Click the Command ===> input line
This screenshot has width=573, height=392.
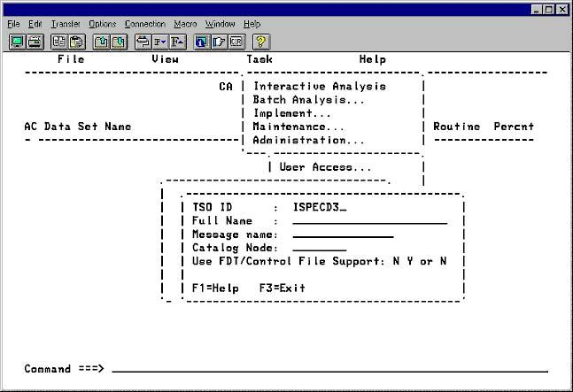[x=330, y=369]
